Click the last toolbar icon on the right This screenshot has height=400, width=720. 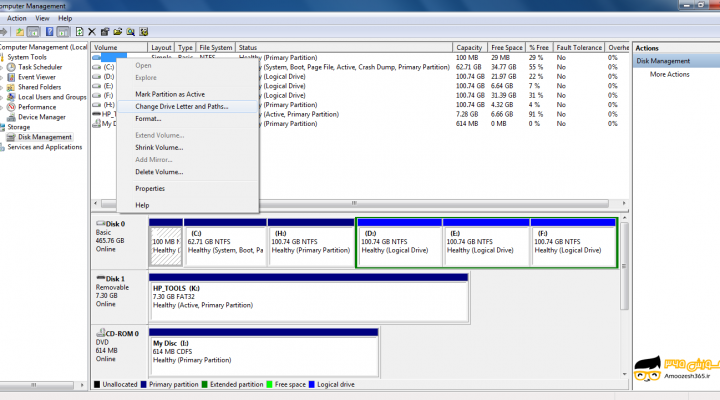[144, 32]
